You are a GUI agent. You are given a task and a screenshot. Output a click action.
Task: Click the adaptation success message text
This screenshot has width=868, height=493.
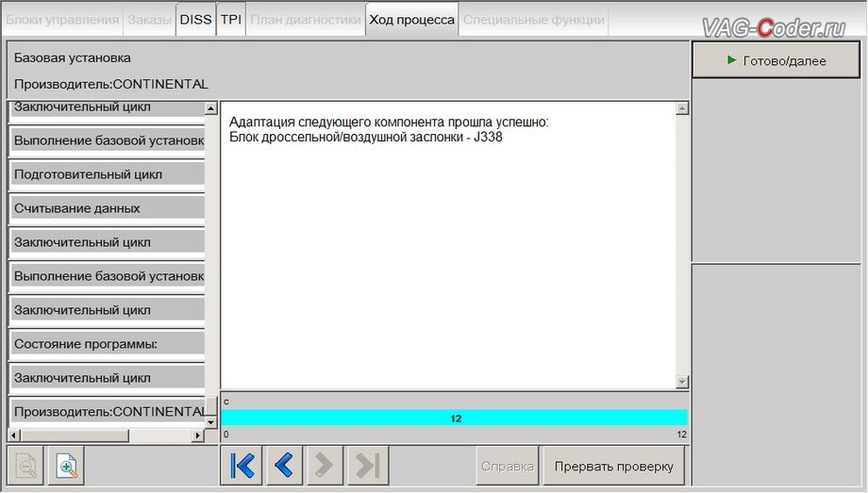tap(389, 129)
